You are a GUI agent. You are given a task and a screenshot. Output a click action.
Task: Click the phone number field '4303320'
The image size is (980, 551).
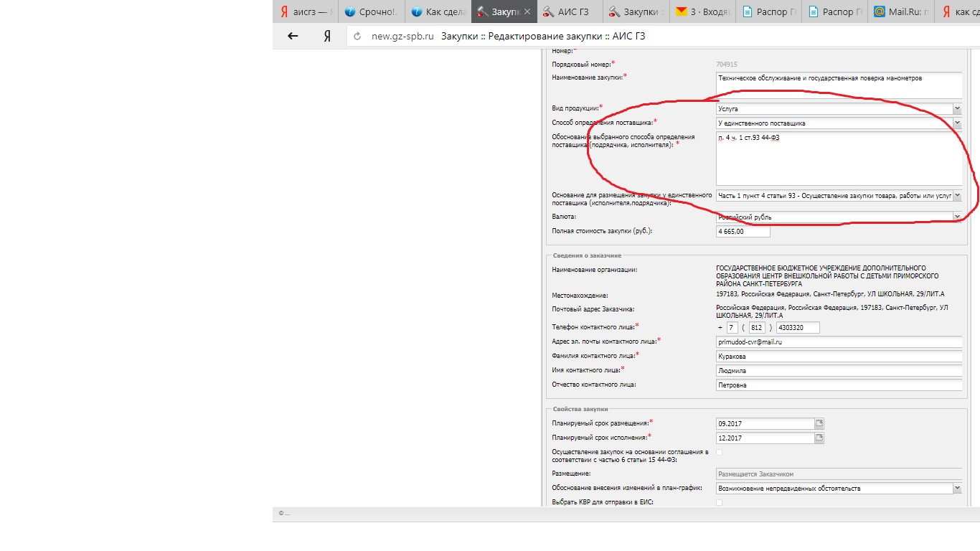click(x=798, y=327)
